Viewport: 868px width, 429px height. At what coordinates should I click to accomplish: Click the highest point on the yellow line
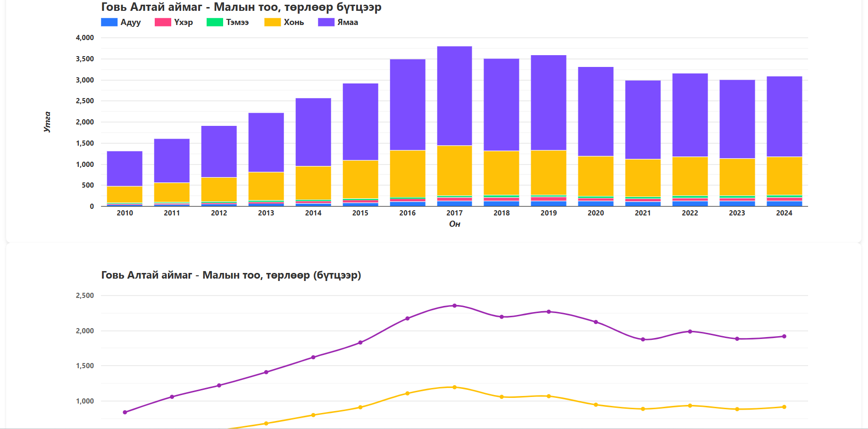point(455,388)
